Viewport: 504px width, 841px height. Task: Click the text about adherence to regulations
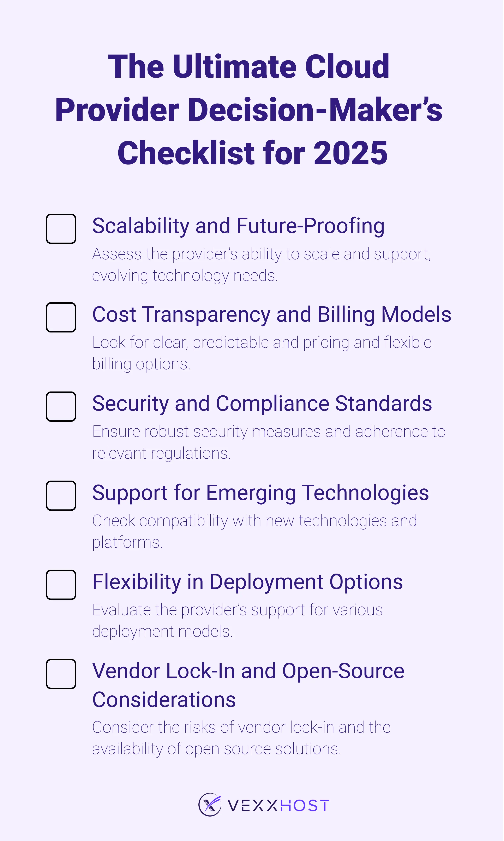coord(268,442)
